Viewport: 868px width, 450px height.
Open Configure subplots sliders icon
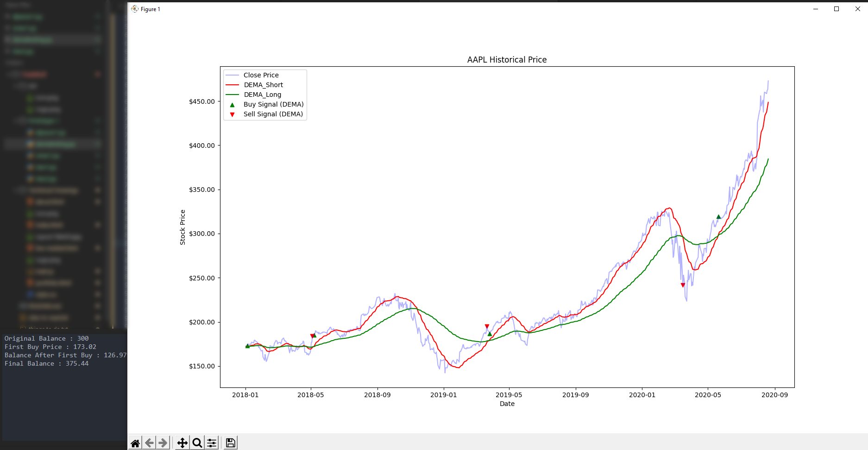point(212,443)
